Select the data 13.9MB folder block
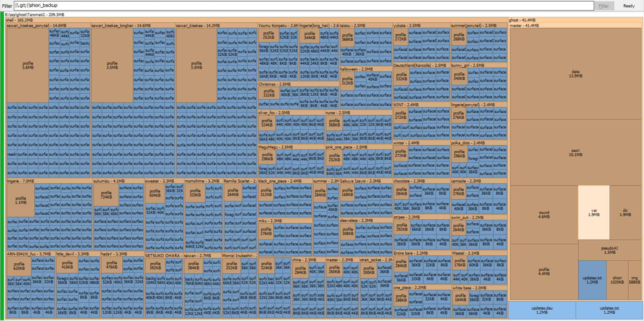The width and height of the screenshot is (644, 321). 575,74
